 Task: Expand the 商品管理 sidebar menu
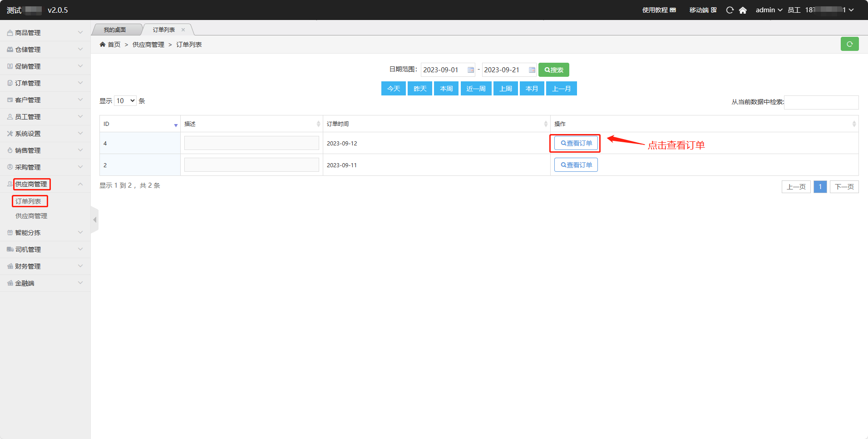(45, 33)
